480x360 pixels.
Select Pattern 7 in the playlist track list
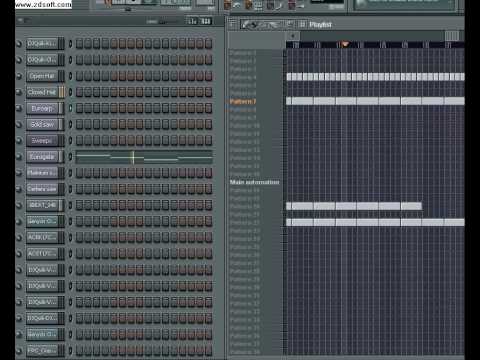(x=243, y=101)
